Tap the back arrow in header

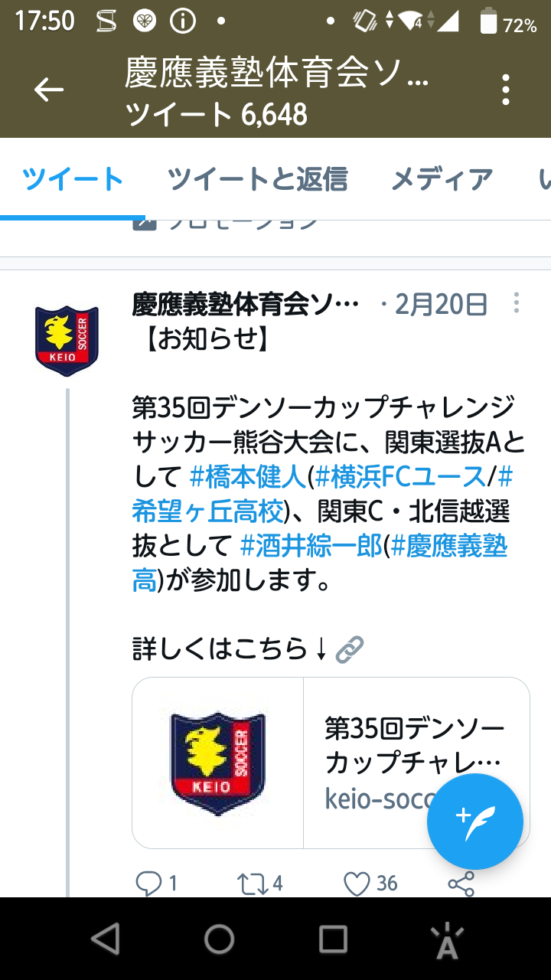[x=49, y=90]
